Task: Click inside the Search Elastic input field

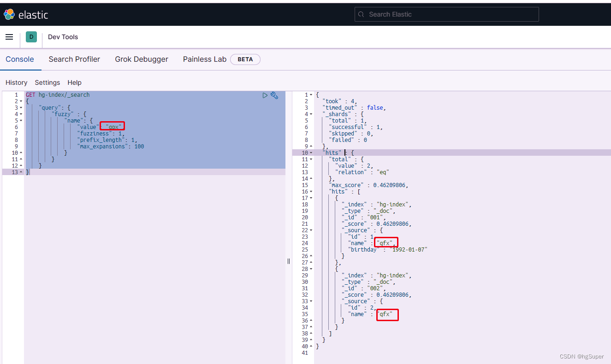Action: 446,14
